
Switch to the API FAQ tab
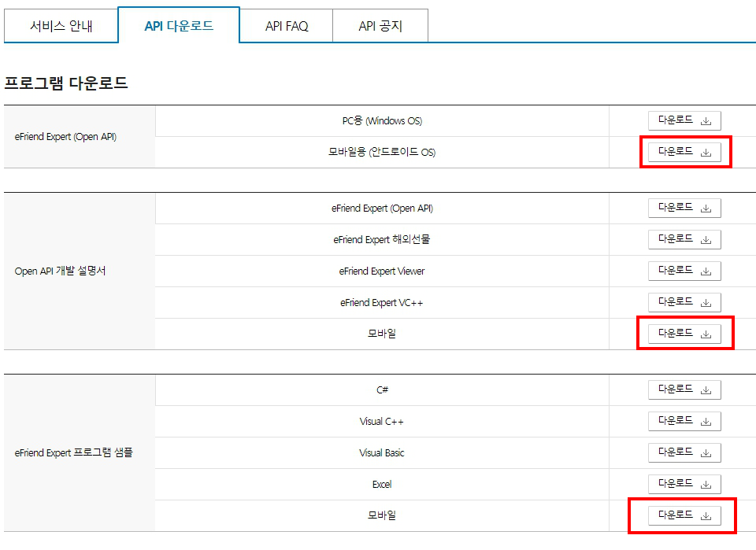point(286,25)
